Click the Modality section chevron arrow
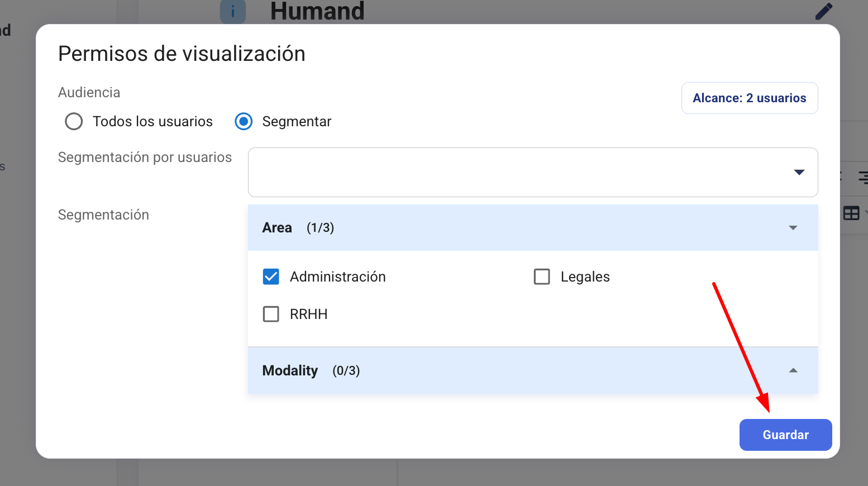 coord(793,370)
